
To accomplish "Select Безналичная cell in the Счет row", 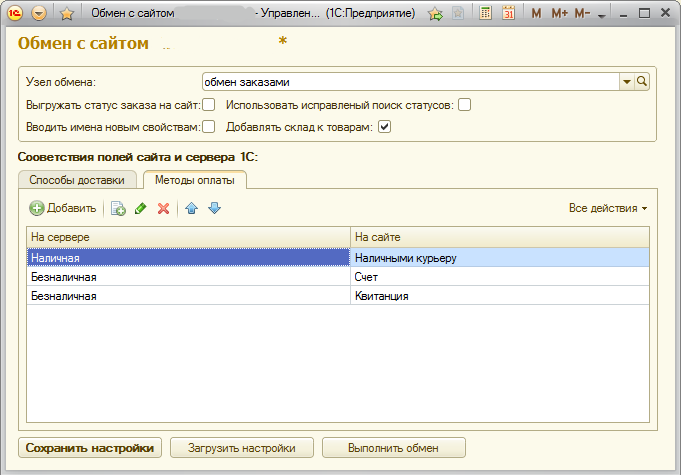I will (x=188, y=277).
